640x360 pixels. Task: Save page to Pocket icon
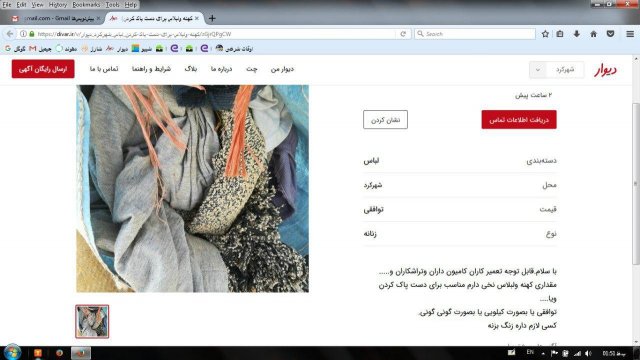coord(610,34)
